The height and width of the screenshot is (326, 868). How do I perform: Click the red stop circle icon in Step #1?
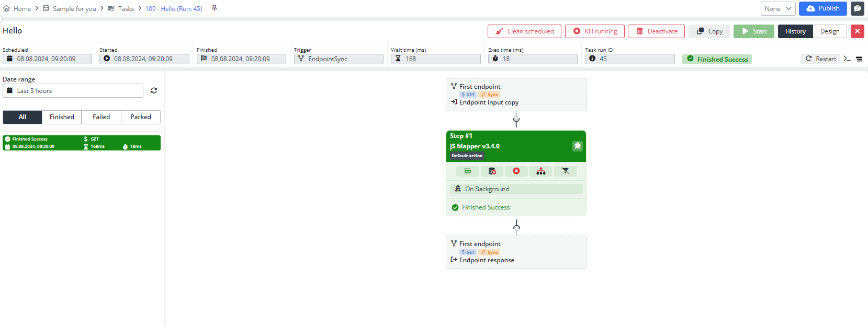[x=516, y=171]
